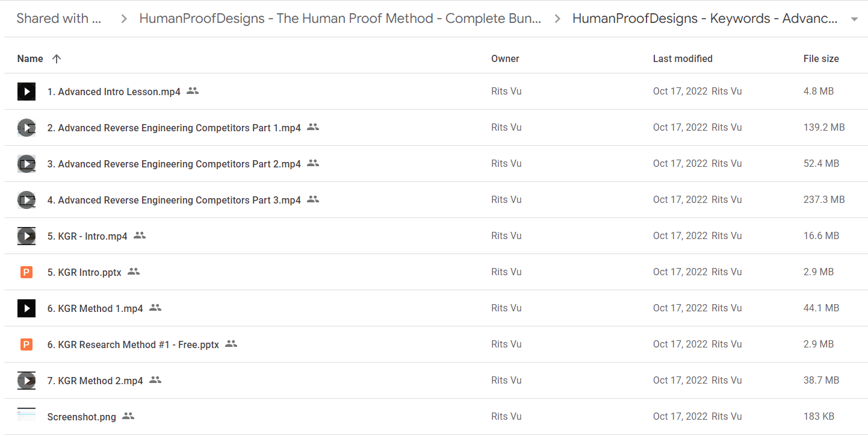
Task: Click the PowerPoint icon for KGR Research Method #1
Action: [x=26, y=344]
